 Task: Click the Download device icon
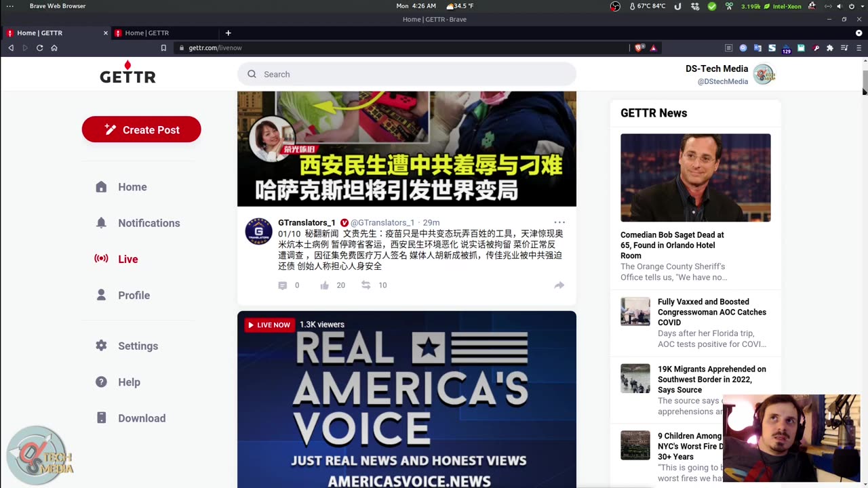click(x=101, y=418)
